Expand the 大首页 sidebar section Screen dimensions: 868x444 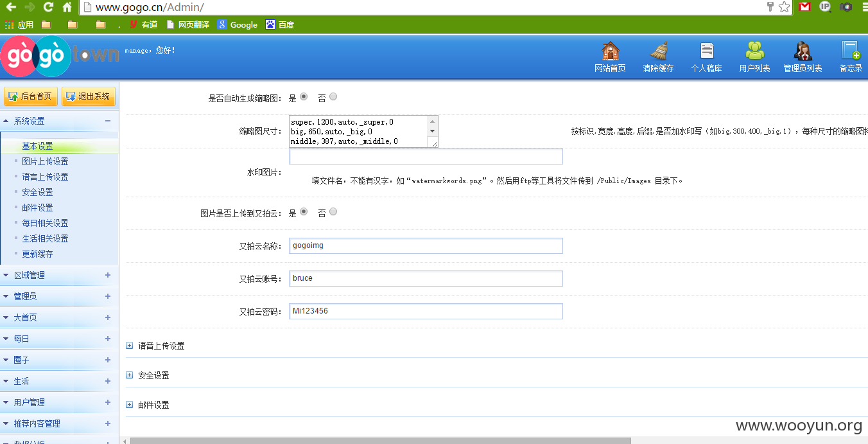tap(108, 317)
